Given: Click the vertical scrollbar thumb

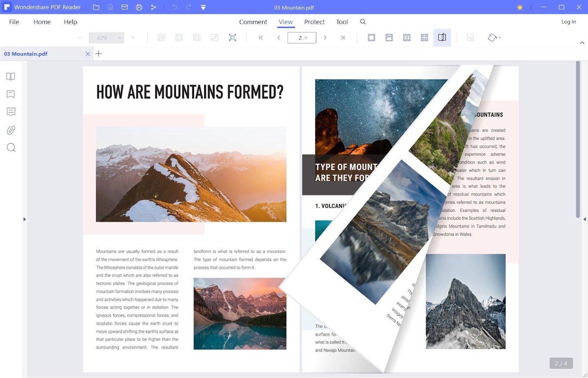Looking at the screenshot, I should [x=578, y=139].
